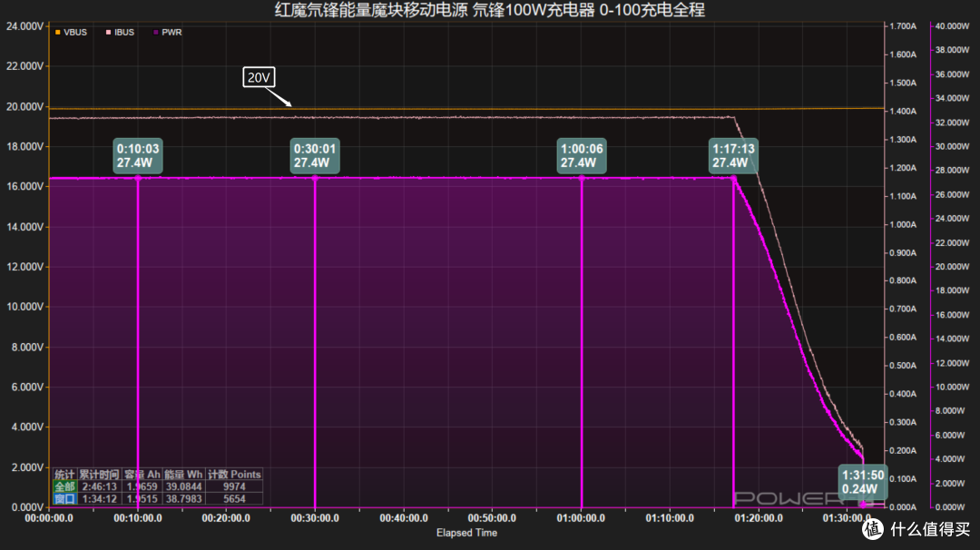Click the 窗口 row header in statistics table
The height and width of the screenshot is (550, 980).
click(x=64, y=499)
